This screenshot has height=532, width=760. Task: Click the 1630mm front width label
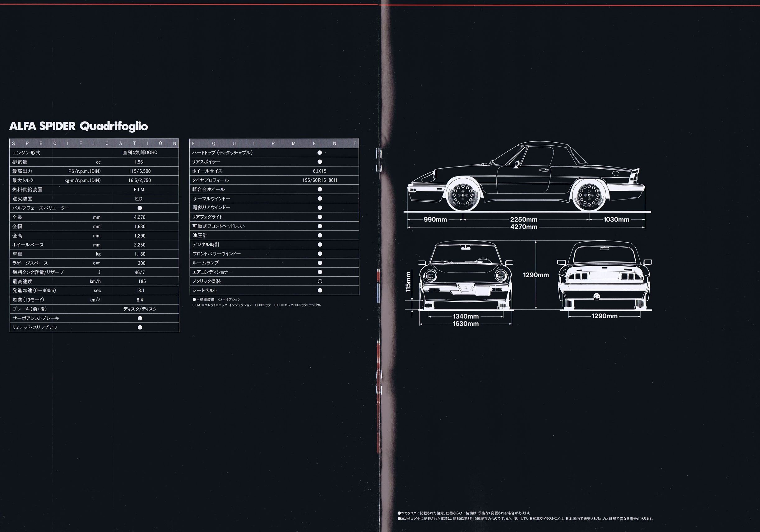click(466, 323)
